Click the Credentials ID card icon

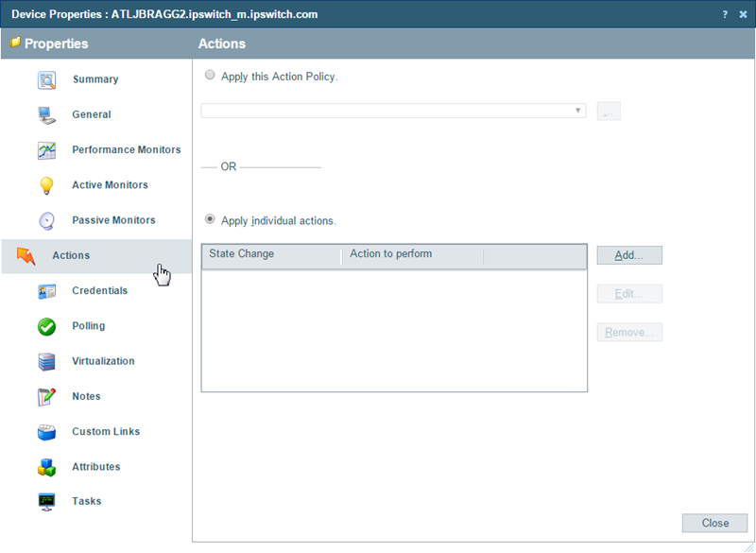point(46,291)
